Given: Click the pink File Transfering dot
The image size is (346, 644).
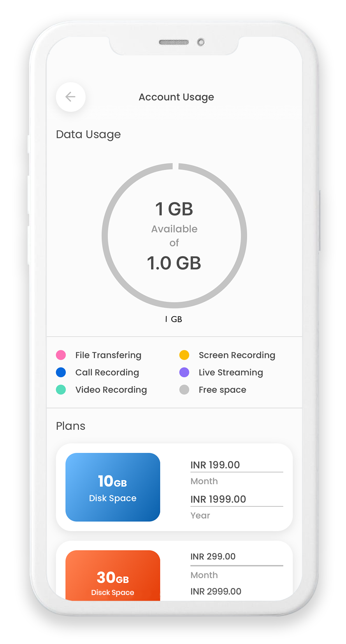Looking at the screenshot, I should 61,355.
